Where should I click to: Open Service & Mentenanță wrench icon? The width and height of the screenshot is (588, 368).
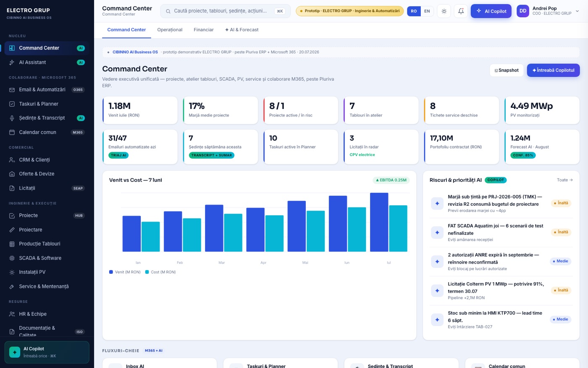[x=12, y=286]
